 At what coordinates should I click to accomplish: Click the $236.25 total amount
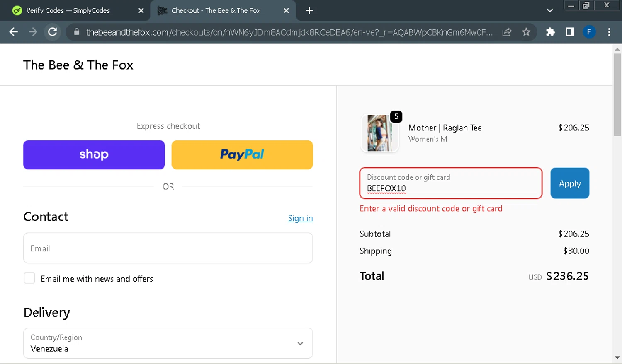[x=567, y=276]
